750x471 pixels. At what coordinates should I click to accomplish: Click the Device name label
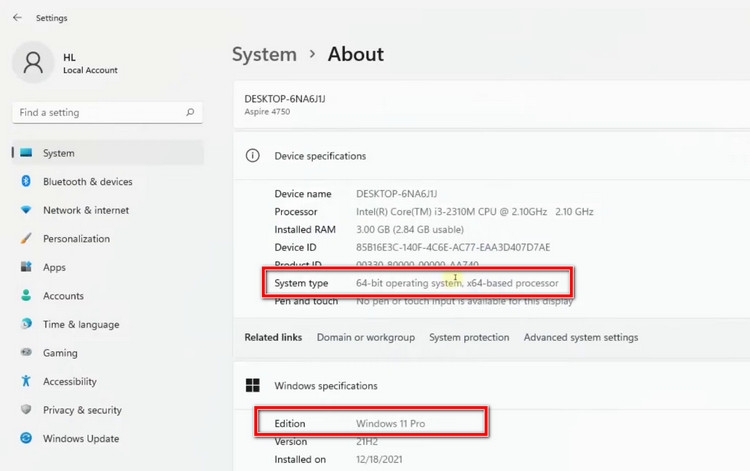(303, 194)
